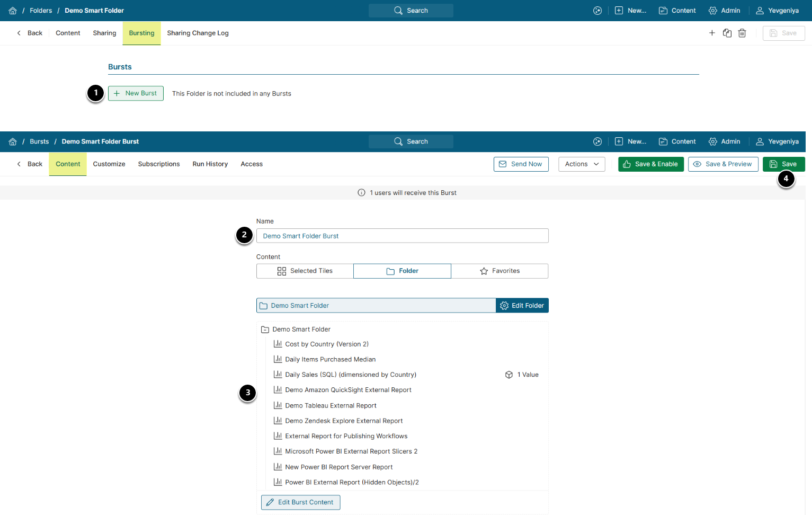Open the Admin menu in the Bursts header
812x515 pixels.
tap(724, 141)
